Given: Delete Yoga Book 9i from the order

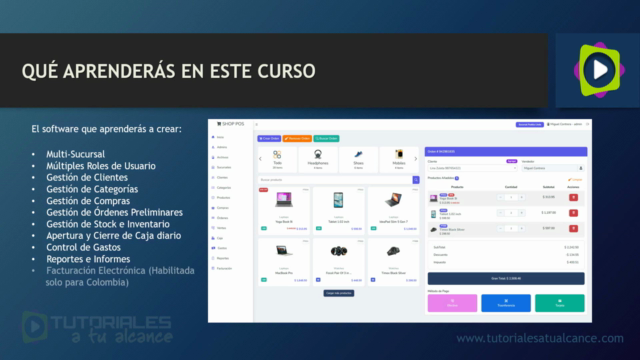Looking at the screenshot, I should coord(573,198).
